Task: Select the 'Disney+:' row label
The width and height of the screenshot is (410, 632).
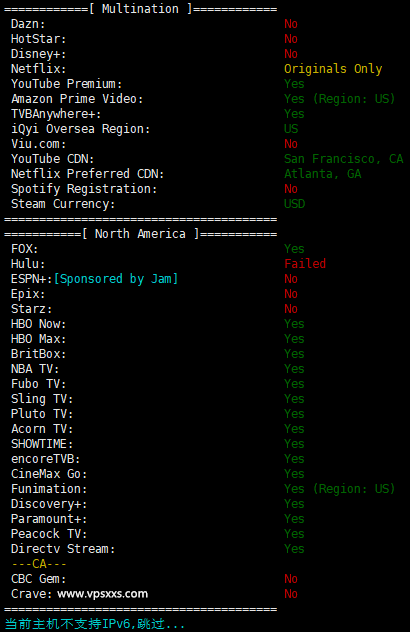Action: [x=38, y=54]
